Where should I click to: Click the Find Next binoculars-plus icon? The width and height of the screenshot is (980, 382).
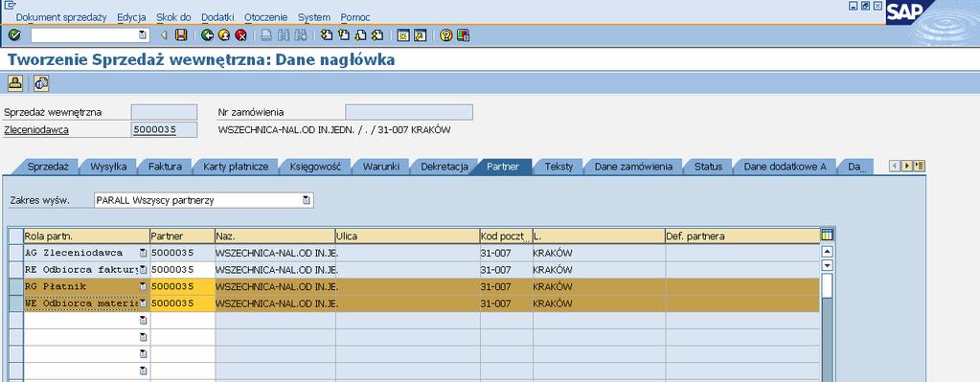click(x=300, y=35)
